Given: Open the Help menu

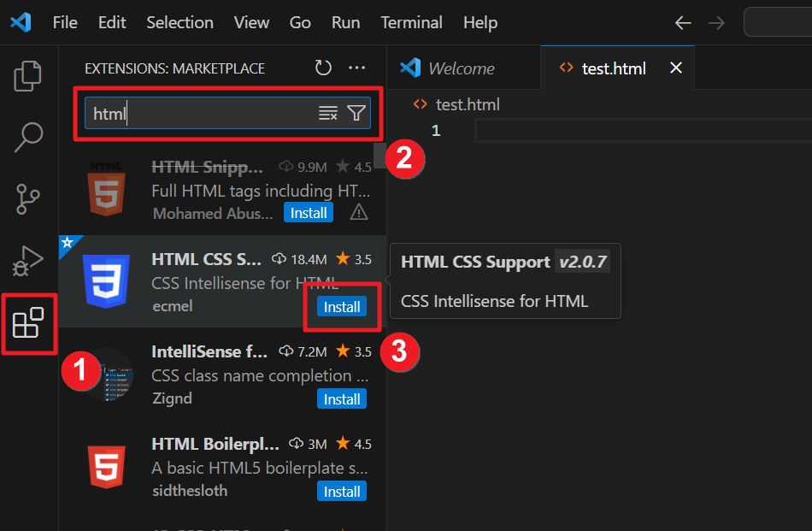Looking at the screenshot, I should pos(480,23).
